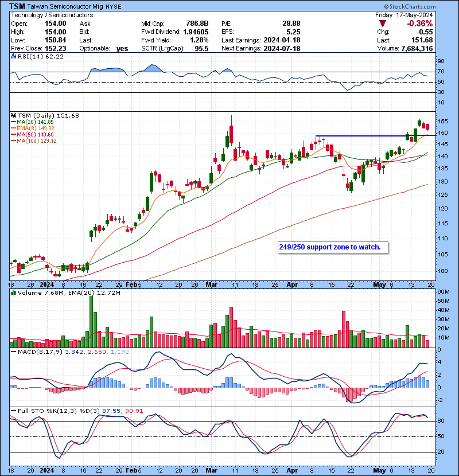Click the StockCharts.com copyright label

[x=410, y=6]
